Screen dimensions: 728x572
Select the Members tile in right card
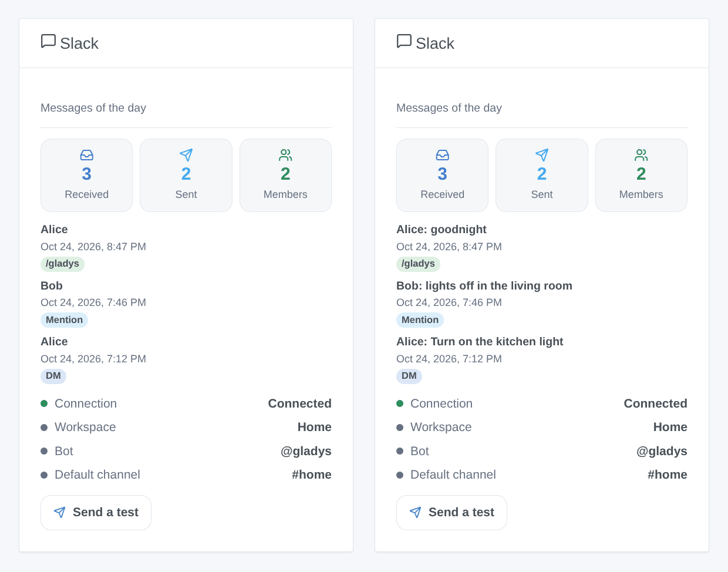click(641, 175)
